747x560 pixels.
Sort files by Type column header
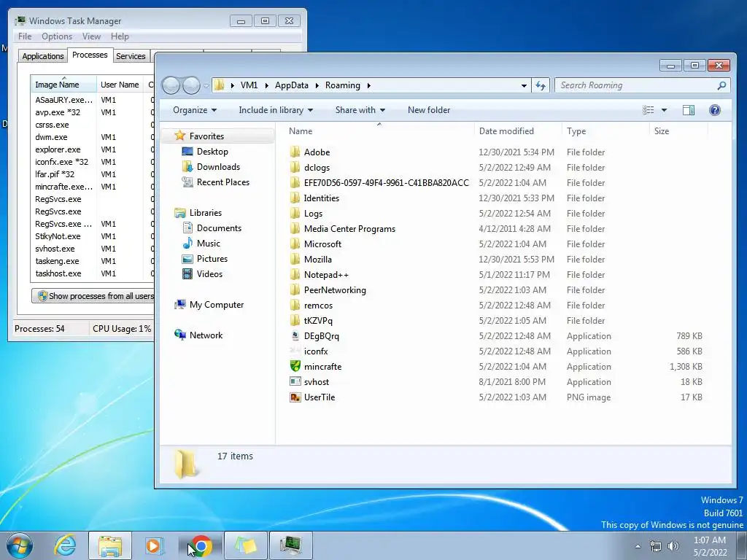coord(605,131)
